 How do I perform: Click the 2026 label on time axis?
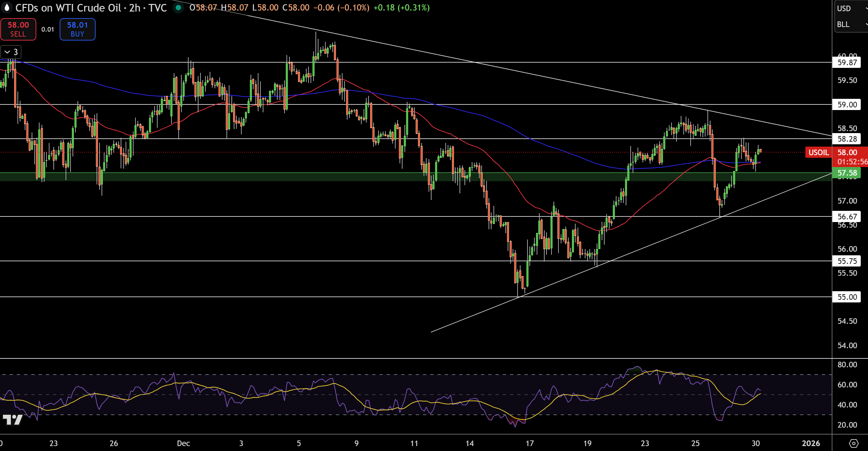[811, 443]
